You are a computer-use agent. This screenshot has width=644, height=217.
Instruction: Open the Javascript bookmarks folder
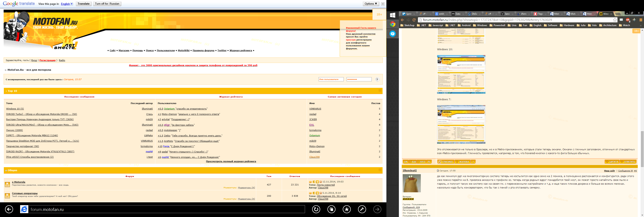tap(436, 26)
